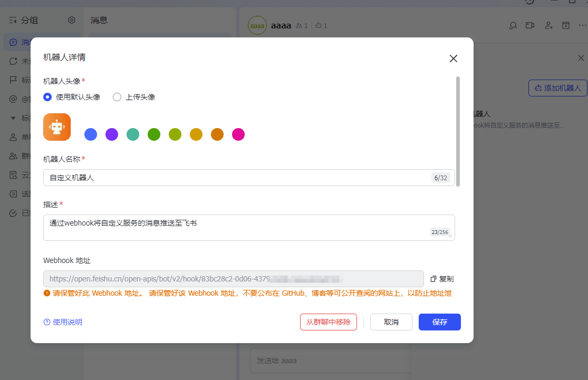Click the orange robot default avatar
The image size is (588, 380).
pyautogui.click(x=56, y=127)
